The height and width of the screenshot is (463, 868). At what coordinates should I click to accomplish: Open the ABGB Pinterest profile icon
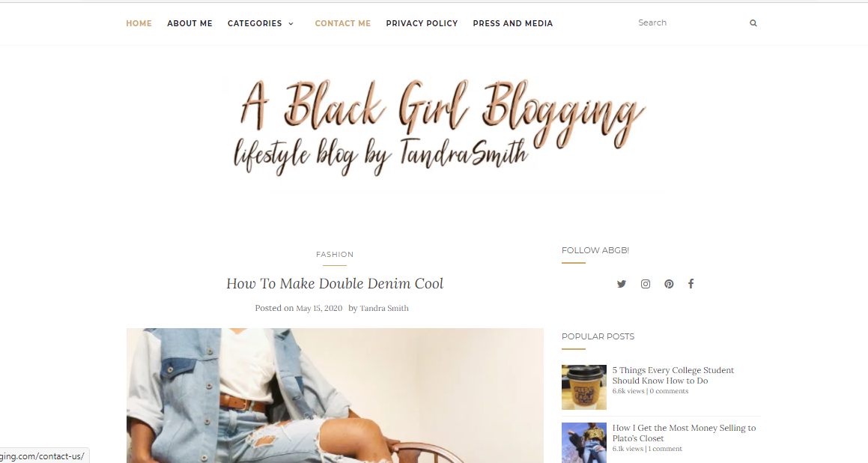pyautogui.click(x=669, y=284)
